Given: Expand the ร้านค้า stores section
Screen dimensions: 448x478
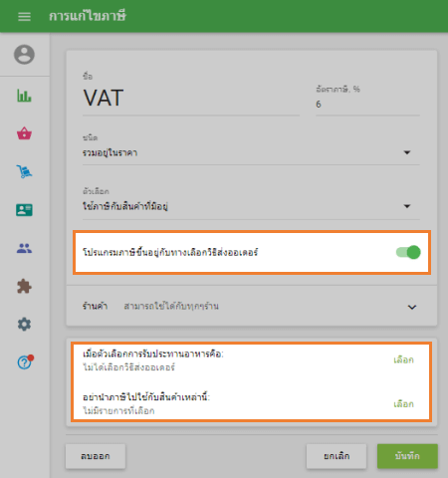Looking at the screenshot, I should [252, 306].
